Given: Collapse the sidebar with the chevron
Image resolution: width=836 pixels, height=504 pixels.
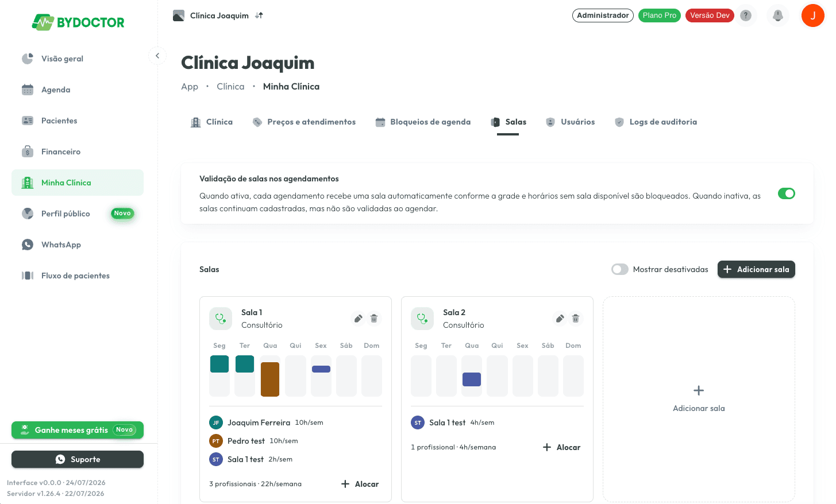Looking at the screenshot, I should tap(157, 56).
